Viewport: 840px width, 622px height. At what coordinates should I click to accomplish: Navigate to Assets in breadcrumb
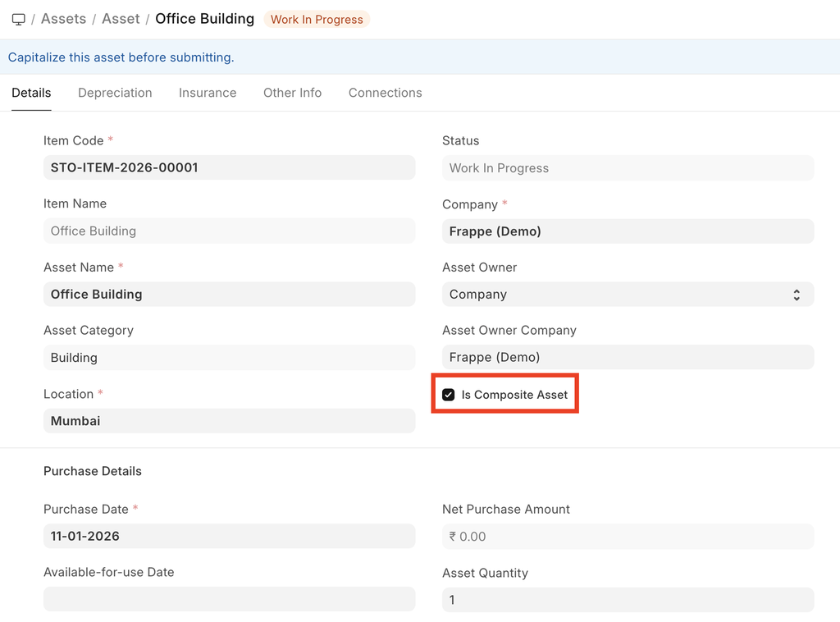[63, 19]
